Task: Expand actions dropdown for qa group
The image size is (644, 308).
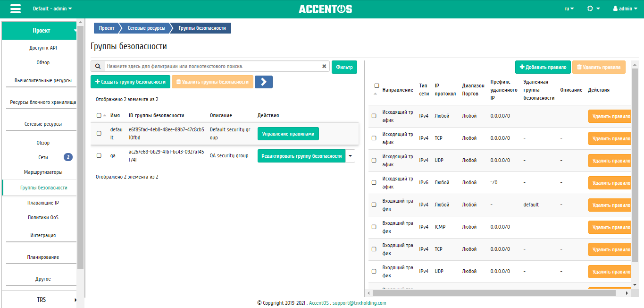Action: tap(350, 156)
